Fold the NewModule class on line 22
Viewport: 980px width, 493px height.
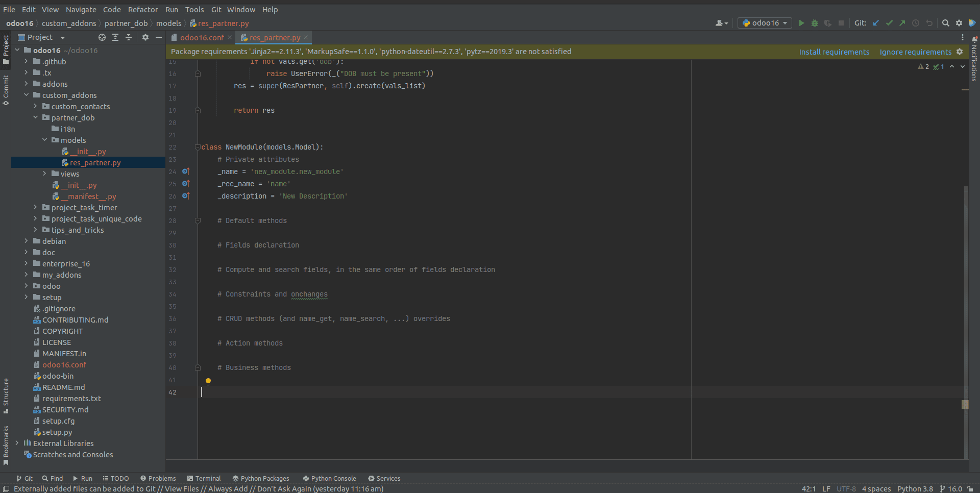click(x=198, y=147)
